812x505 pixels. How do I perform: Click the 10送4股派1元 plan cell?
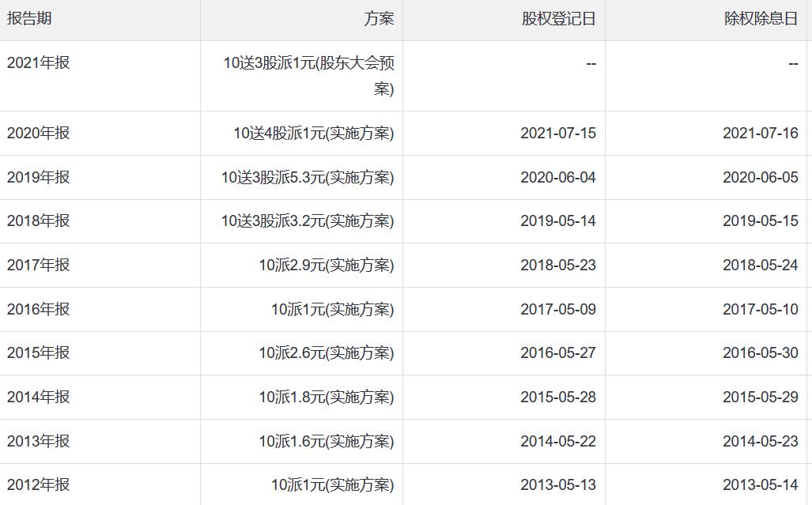(x=313, y=133)
